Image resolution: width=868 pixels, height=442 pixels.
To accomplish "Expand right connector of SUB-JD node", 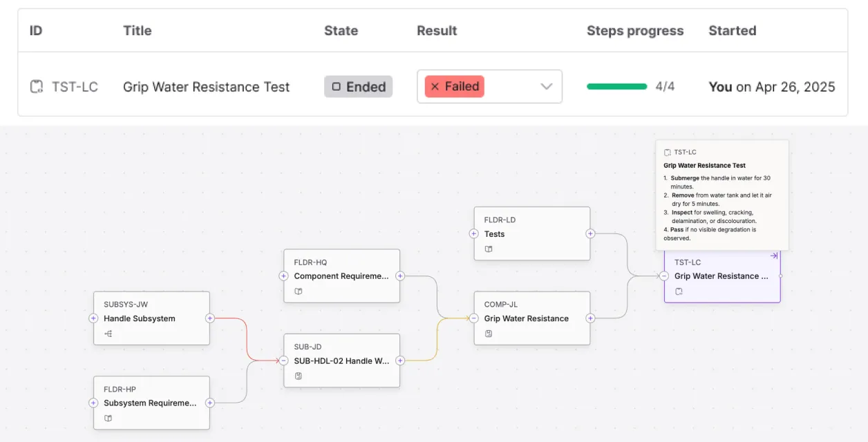I will [x=400, y=361].
